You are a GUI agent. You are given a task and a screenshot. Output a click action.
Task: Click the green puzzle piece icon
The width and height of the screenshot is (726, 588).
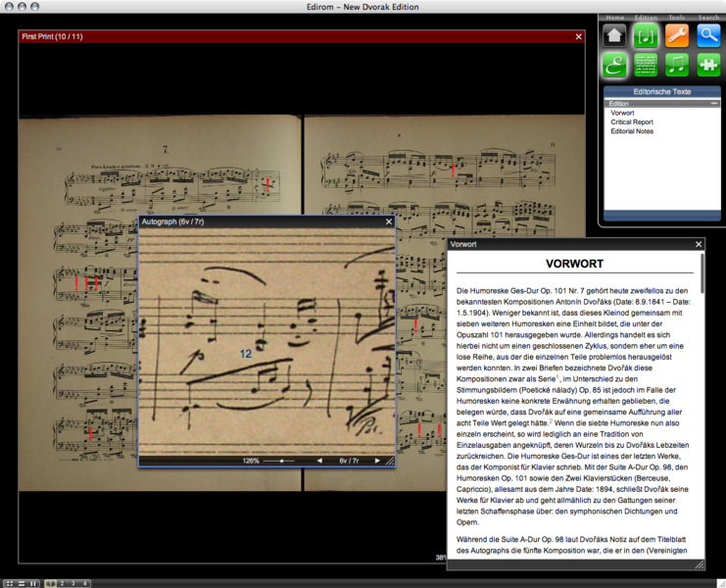(x=708, y=65)
